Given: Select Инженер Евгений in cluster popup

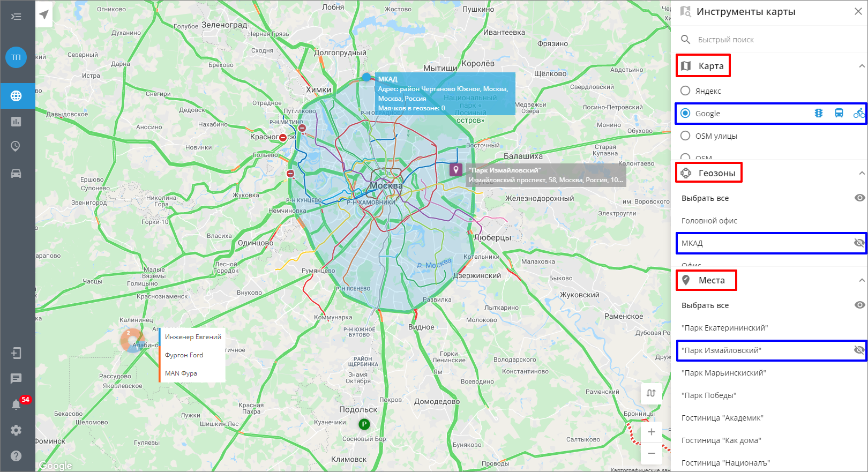Looking at the screenshot, I should coord(192,337).
